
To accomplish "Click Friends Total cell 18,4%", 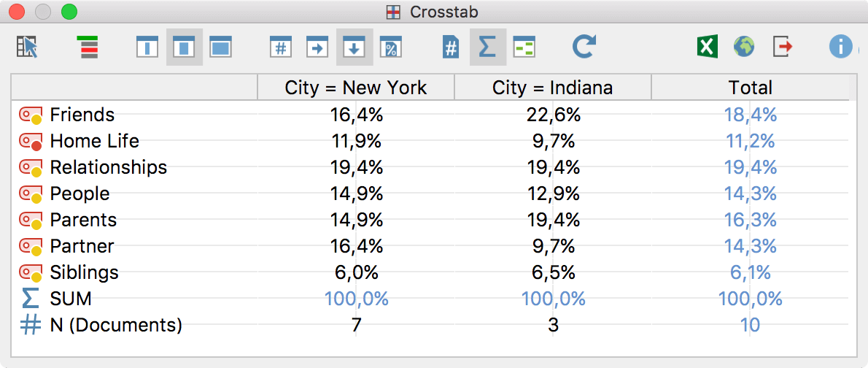I will [x=751, y=115].
